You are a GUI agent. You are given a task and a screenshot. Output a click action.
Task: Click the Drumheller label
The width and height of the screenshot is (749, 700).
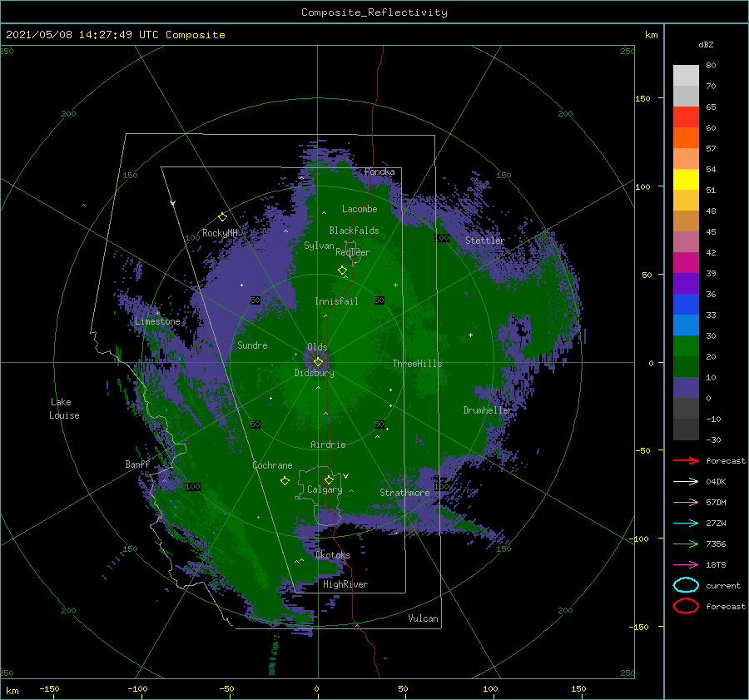coord(488,410)
